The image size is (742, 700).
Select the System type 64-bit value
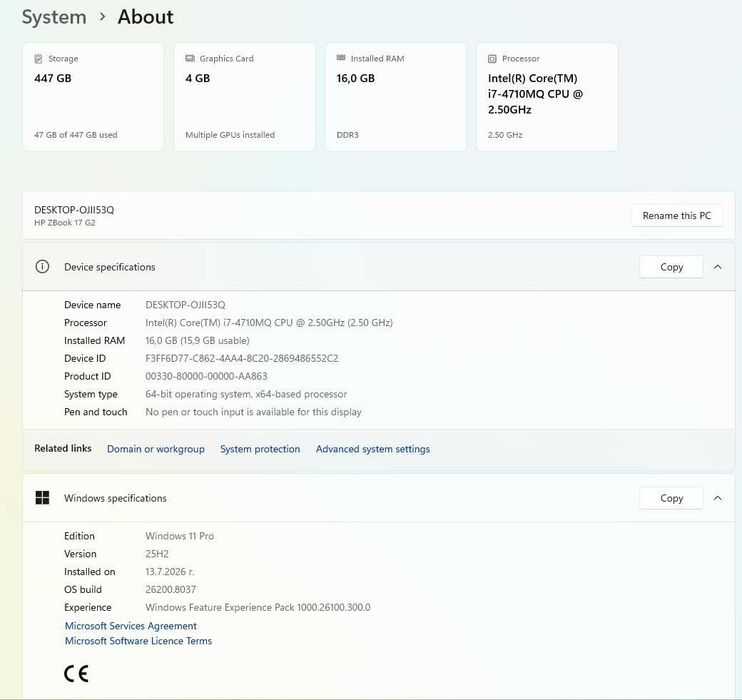[246, 394]
